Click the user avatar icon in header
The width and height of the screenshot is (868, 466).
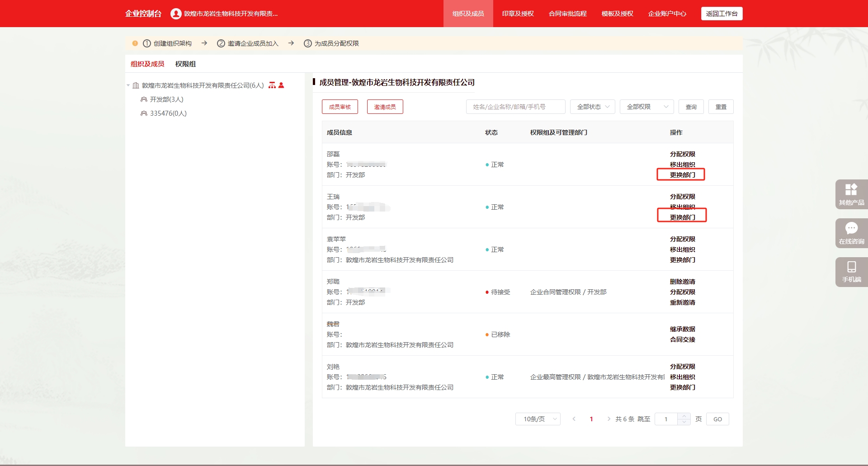(x=176, y=14)
